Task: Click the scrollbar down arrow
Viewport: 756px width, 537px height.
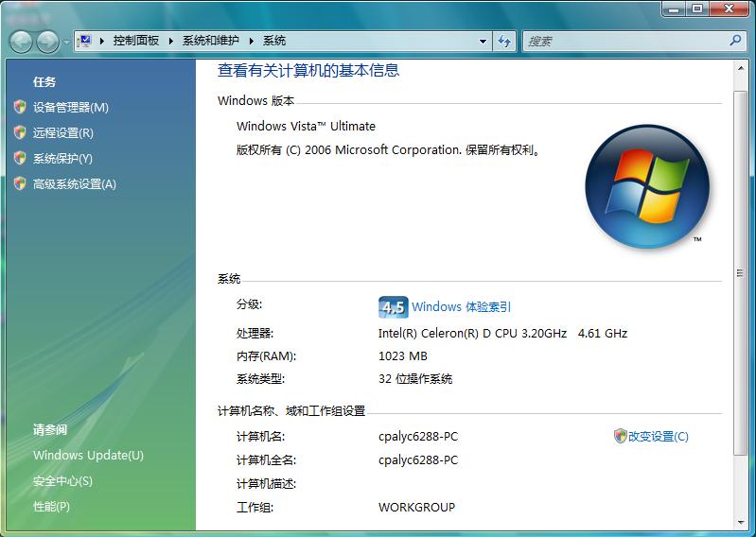Action: [x=740, y=522]
